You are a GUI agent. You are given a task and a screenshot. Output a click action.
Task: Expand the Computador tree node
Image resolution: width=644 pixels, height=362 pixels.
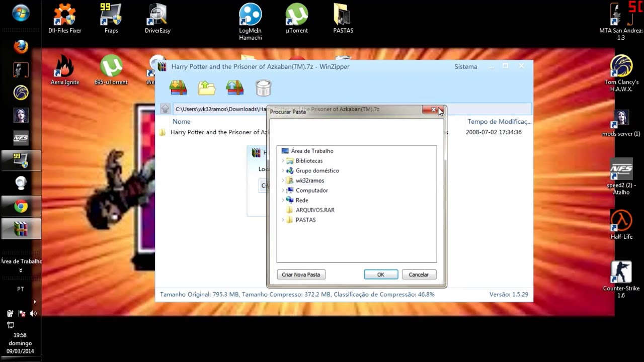[x=283, y=191]
